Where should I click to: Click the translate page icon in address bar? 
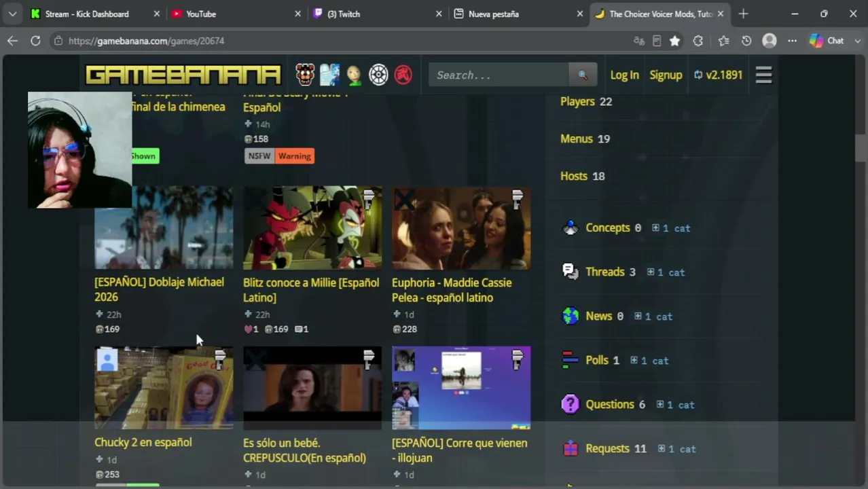638,41
